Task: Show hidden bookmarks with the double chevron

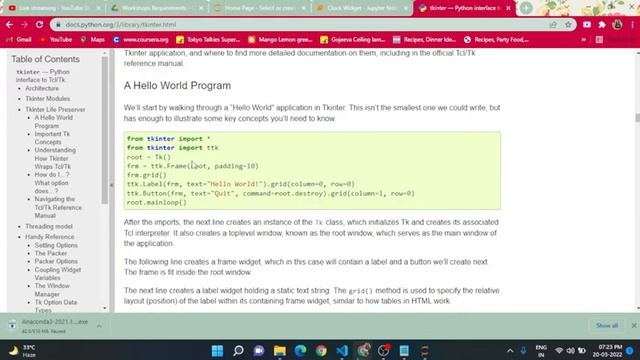Action: pyautogui.click(x=584, y=40)
